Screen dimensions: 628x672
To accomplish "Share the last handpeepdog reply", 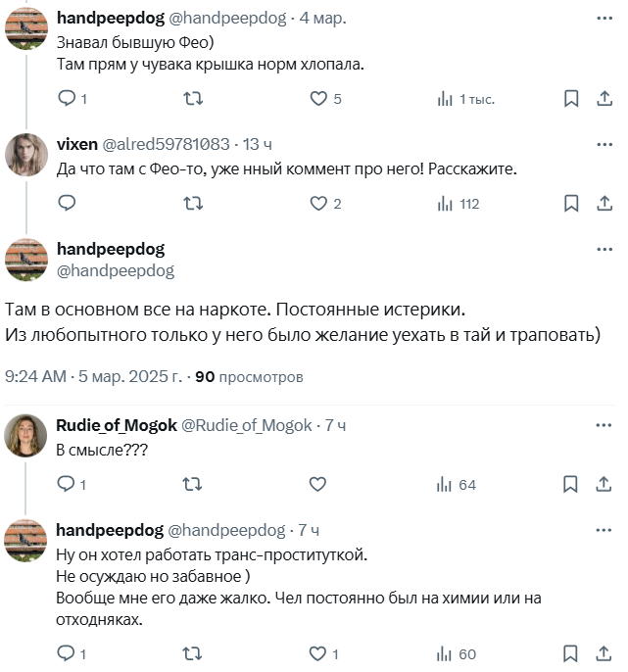I will coord(605,653).
